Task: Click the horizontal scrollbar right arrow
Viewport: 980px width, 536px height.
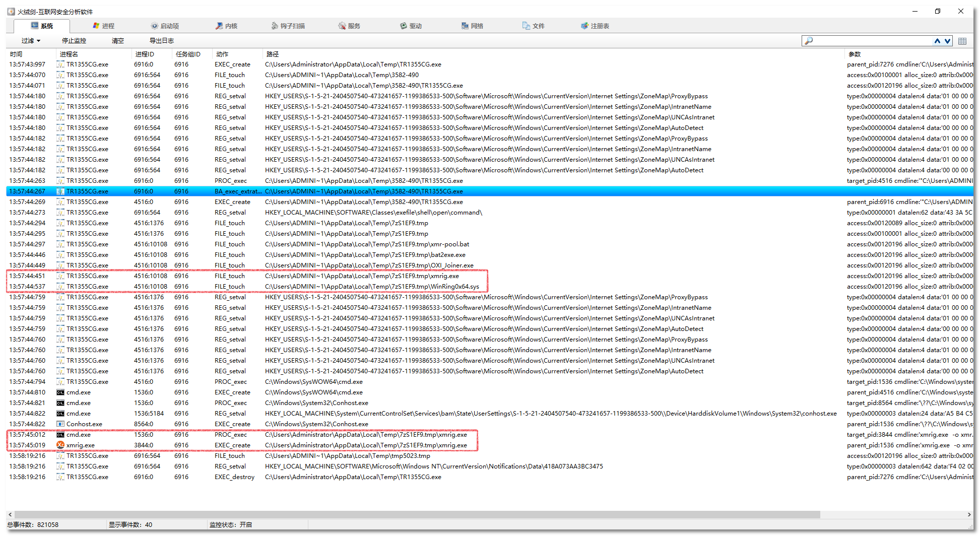Action: 969,514
